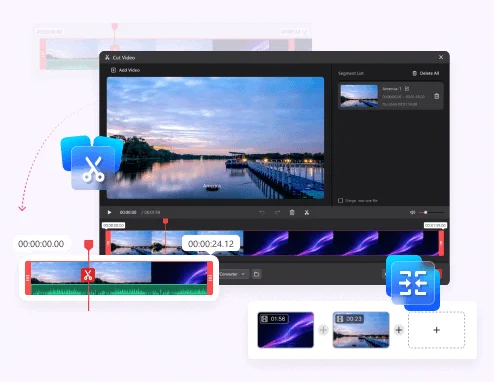Tick the checkbox below the segment list

[x=340, y=200]
